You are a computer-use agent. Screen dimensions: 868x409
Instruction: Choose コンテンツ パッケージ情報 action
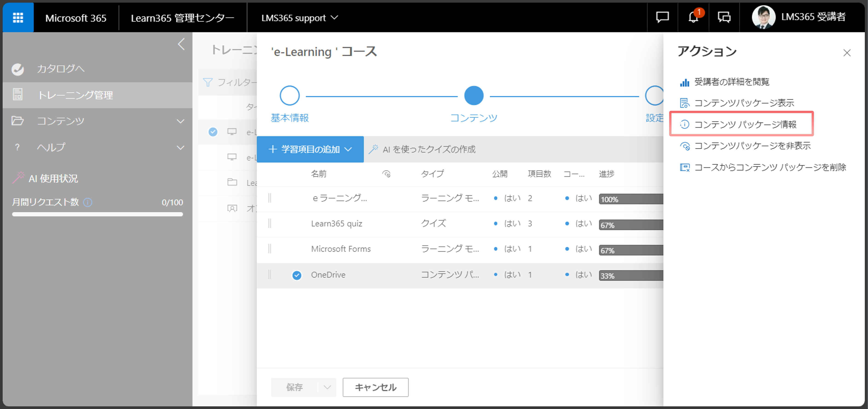coord(745,124)
